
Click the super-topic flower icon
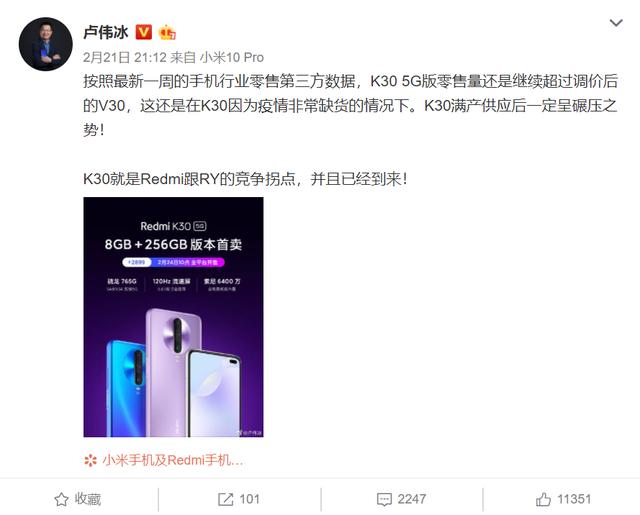click(x=90, y=461)
